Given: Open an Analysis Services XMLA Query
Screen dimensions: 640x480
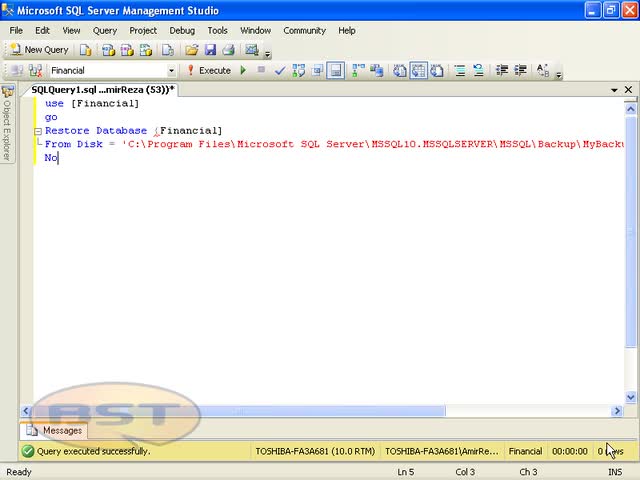Looking at the screenshot, I should (x=146, y=50).
